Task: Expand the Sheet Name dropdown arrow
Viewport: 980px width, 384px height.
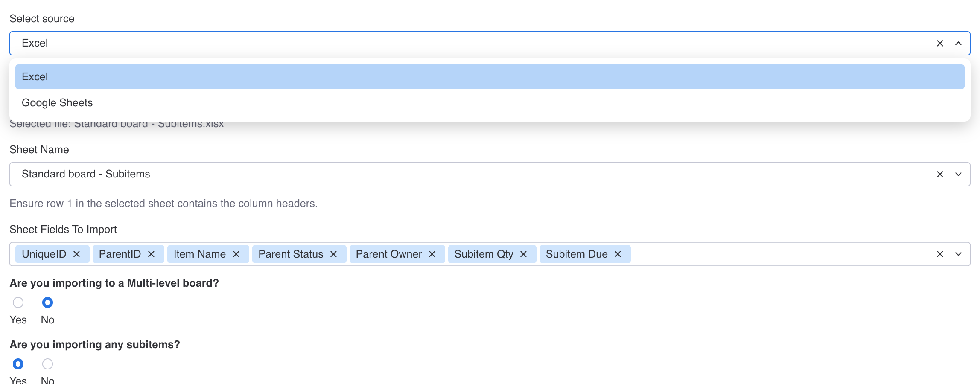Action: (958, 175)
